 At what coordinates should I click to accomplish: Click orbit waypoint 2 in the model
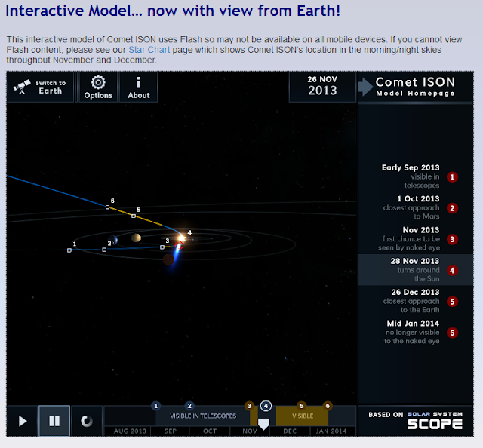[x=104, y=250]
